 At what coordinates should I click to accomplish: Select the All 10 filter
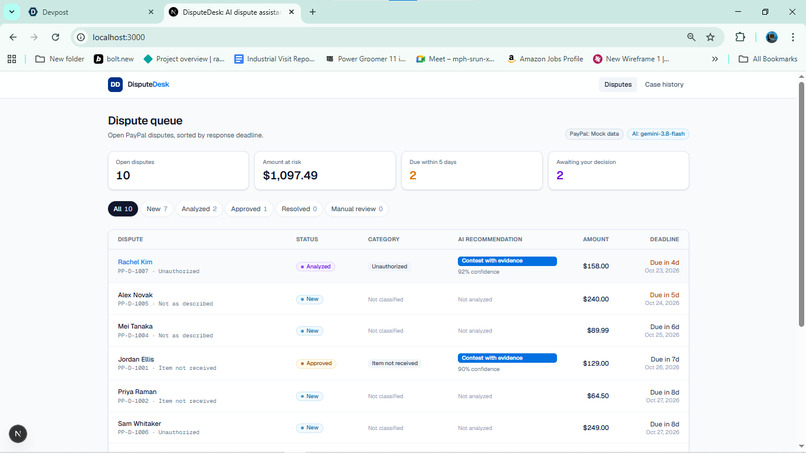(x=123, y=209)
